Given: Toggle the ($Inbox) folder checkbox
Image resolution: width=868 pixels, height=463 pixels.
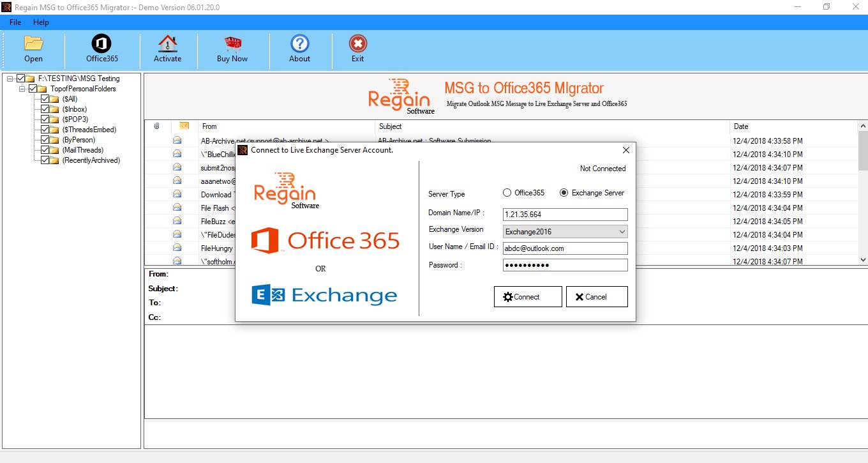Looking at the screenshot, I should 45,109.
